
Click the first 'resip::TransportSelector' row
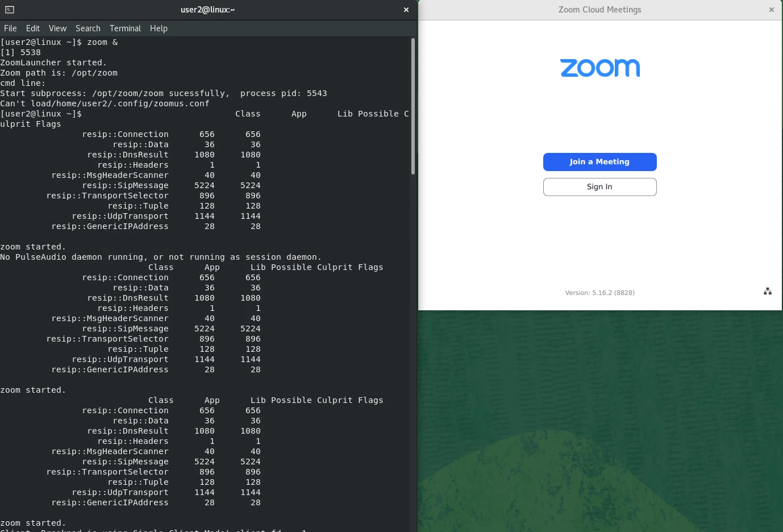pyautogui.click(x=153, y=196)
